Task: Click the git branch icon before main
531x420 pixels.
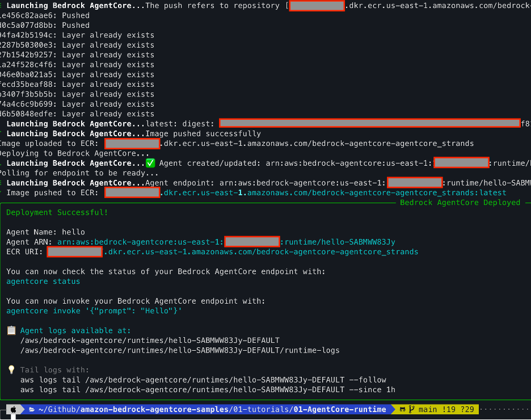Action: (x=411, y=410)
